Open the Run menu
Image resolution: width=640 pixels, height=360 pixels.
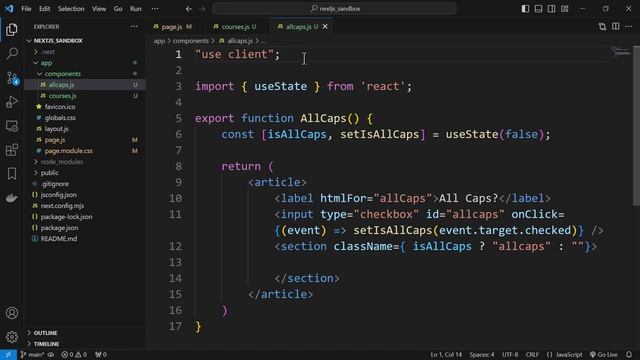click(136, 9)
